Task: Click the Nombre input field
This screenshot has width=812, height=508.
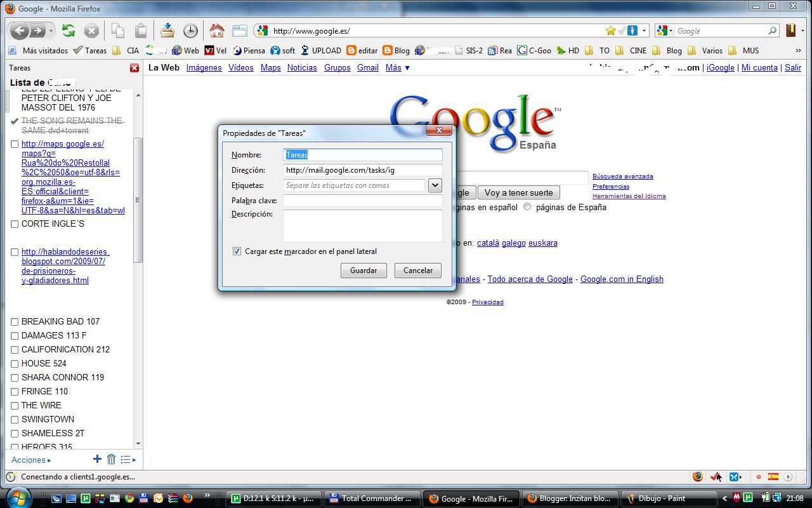Action: click(x=362, y=155)
